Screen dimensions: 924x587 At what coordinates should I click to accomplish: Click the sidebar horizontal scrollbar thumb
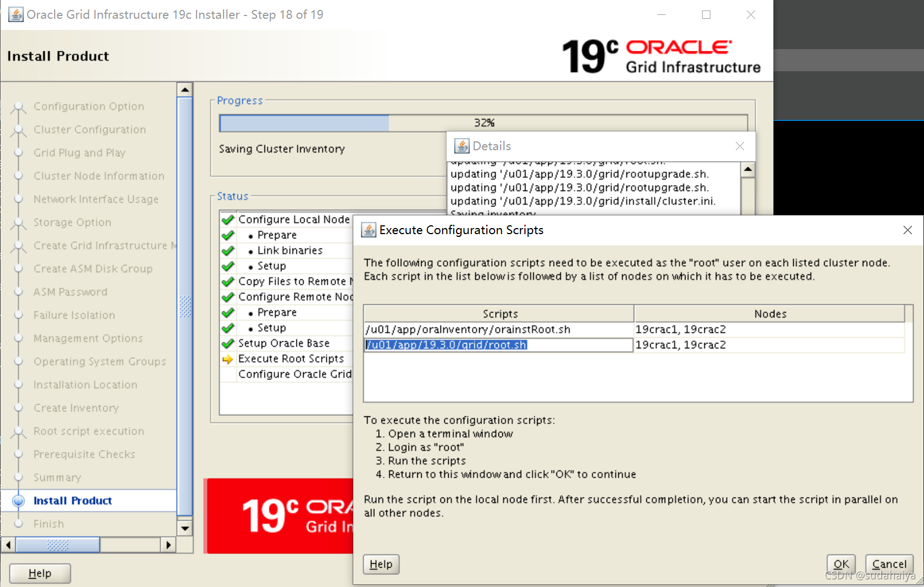[x=57, y=545]
